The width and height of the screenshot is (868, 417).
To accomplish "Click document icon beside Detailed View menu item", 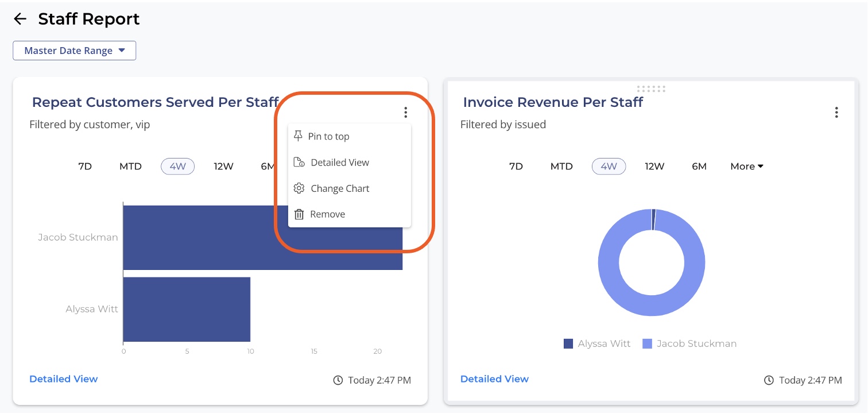I will pos(299,163).
